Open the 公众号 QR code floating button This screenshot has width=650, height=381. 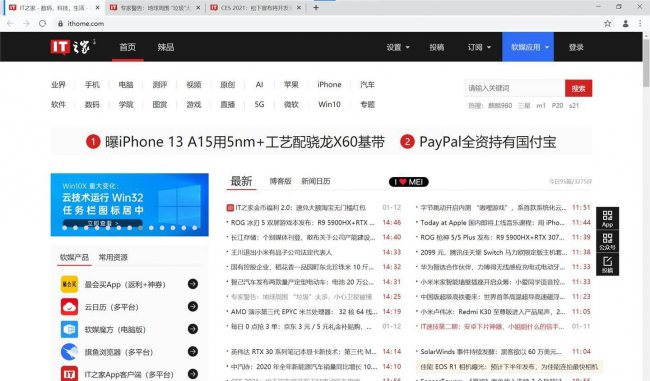pyautogui.click(x=607, y=241)
